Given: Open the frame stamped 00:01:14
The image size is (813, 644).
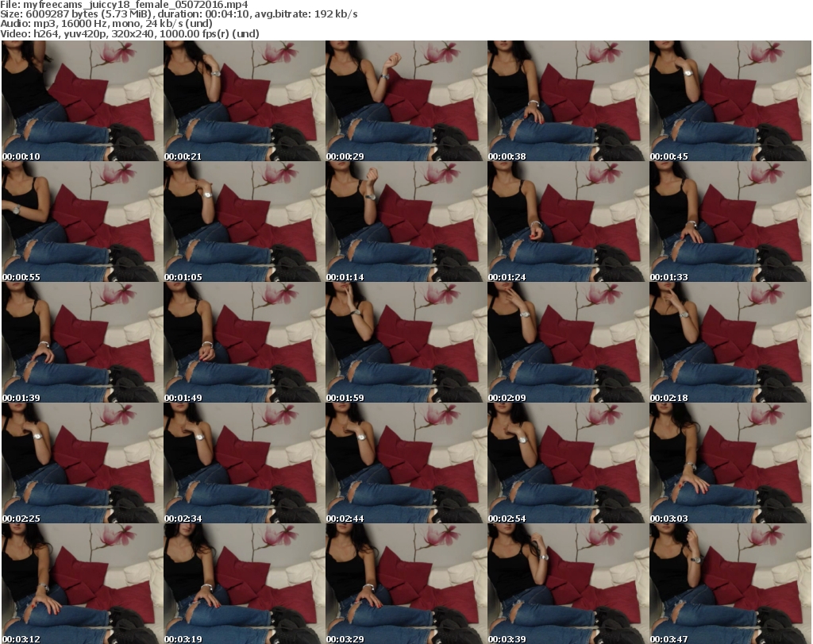Looking at the screenshot, I should pos(406,222).
